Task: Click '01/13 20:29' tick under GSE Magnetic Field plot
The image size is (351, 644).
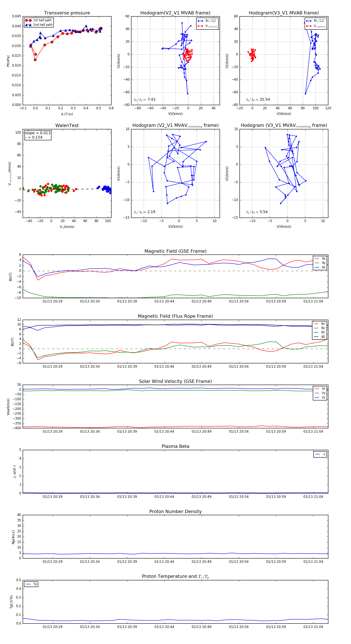Action: point(52,302)
